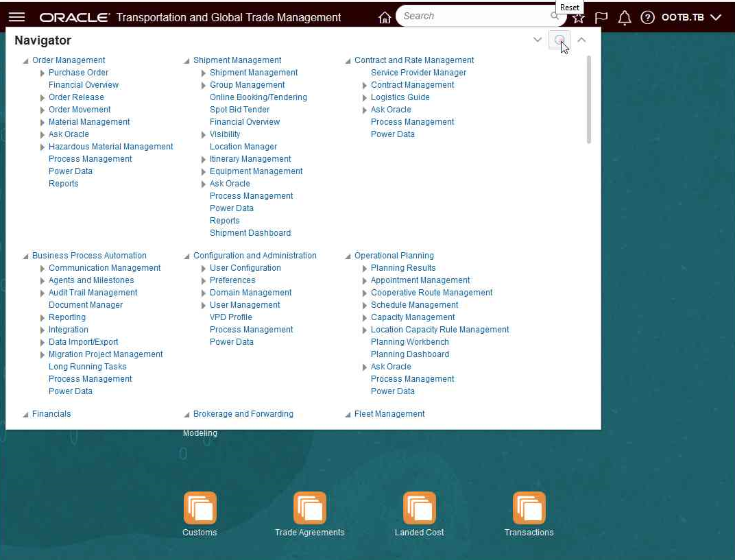Open the Help question mark icon
735x560 pixels.
coord(647,18)
